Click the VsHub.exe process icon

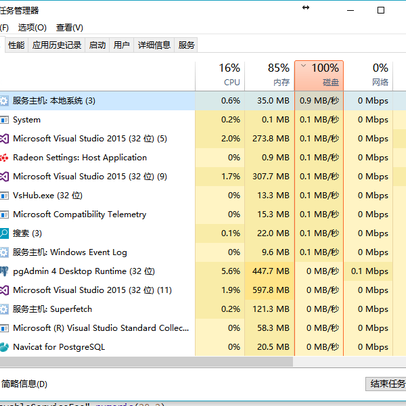pyautogui.click(x=4, y=195)
